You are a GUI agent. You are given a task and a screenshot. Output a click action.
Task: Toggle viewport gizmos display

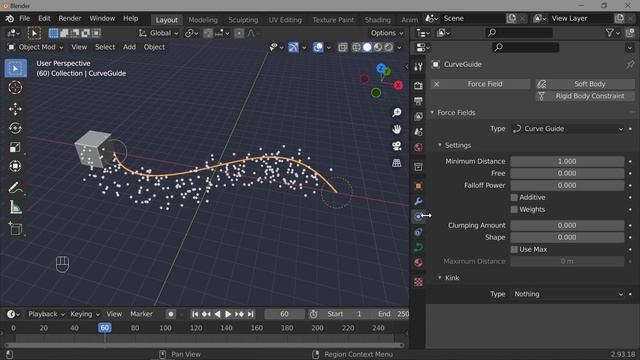[293, 47]
